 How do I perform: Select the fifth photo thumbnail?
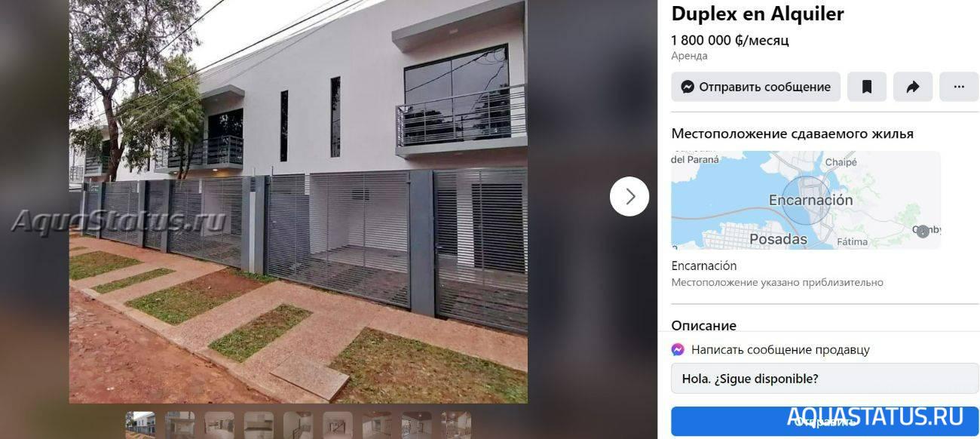298,425
